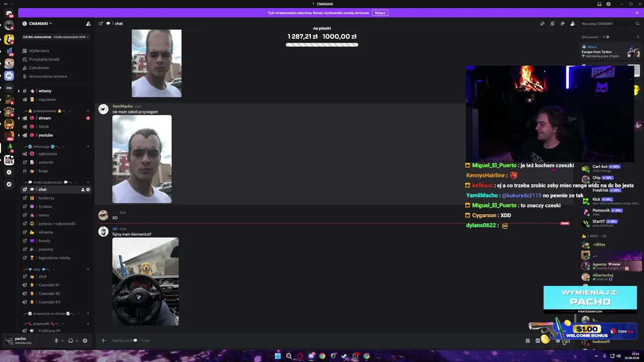The height and width of the screenshot is (362, 644).
Task: Attach a file with the plus button
Action: tap(103, 340)
